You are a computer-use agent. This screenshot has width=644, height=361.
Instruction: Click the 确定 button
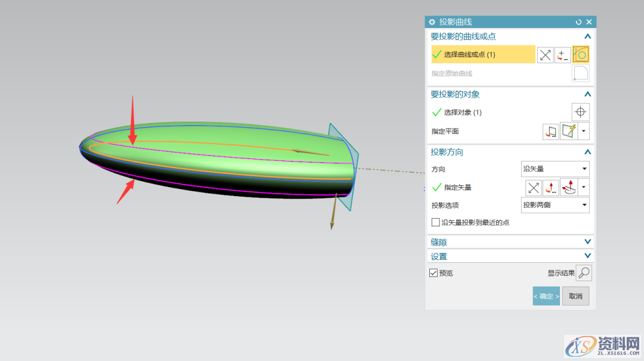[546, 296]
